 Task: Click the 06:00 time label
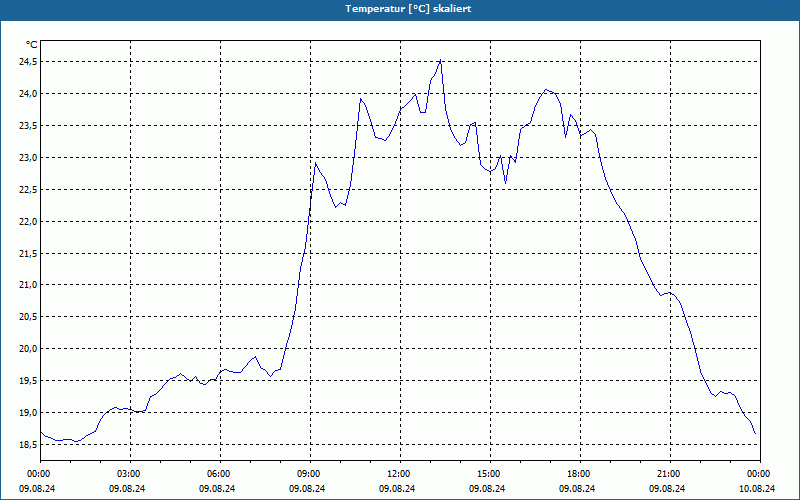click(x=220, y=474)
